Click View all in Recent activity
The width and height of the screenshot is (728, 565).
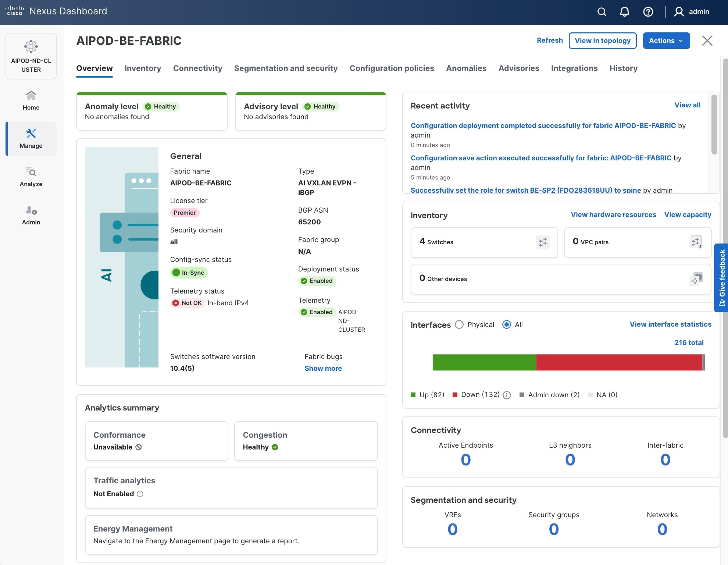pyautogui.click(x=687, y=105)
